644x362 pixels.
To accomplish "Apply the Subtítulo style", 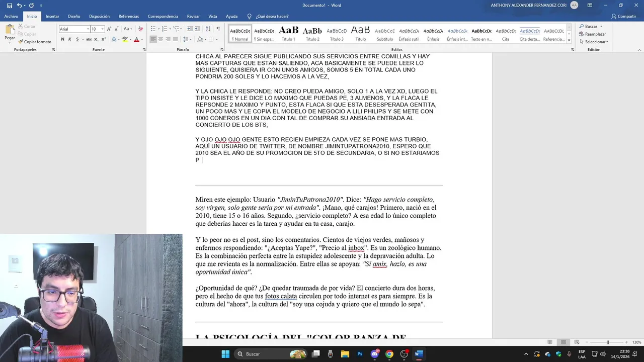I will coord(385,34).
